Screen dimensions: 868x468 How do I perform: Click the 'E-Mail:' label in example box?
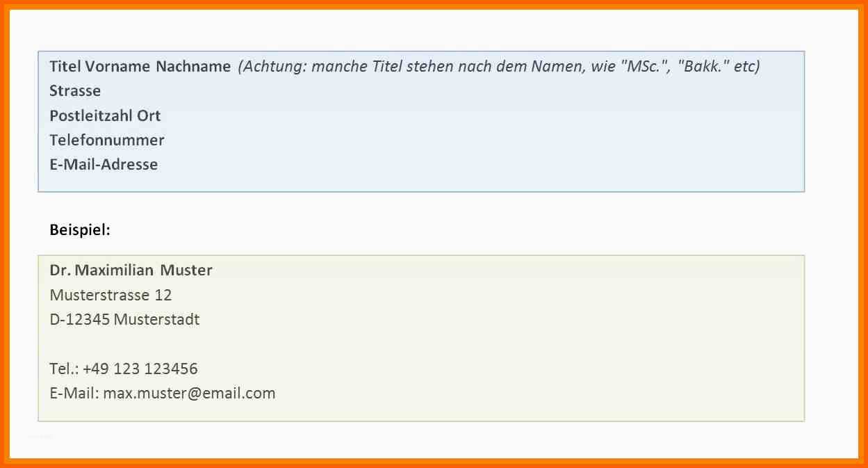point(74,394)
